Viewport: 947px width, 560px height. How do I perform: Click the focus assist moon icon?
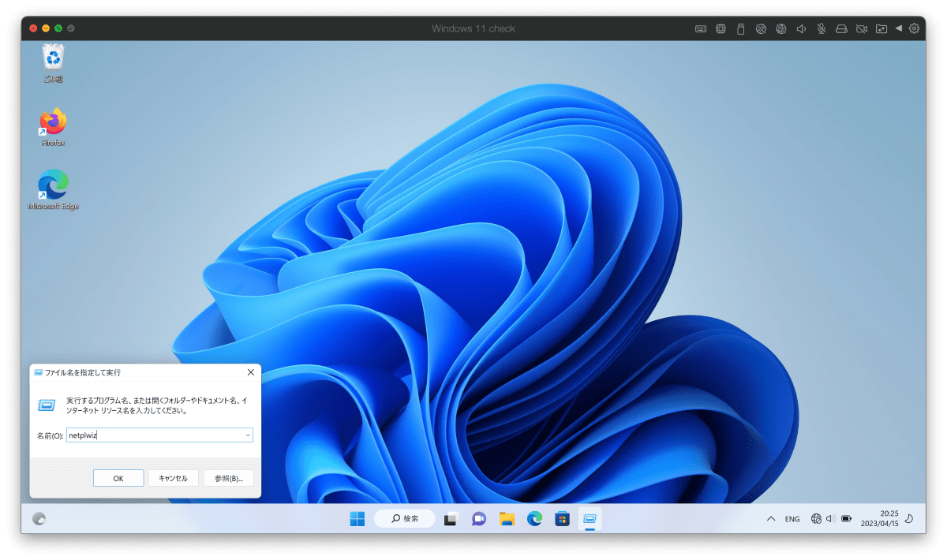[x=909, y=519]
